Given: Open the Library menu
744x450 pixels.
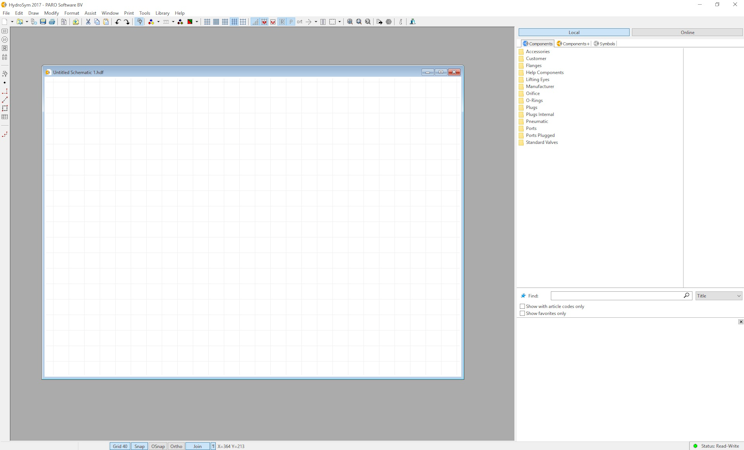Looking at the screenshot, I should tap(162, 13).
